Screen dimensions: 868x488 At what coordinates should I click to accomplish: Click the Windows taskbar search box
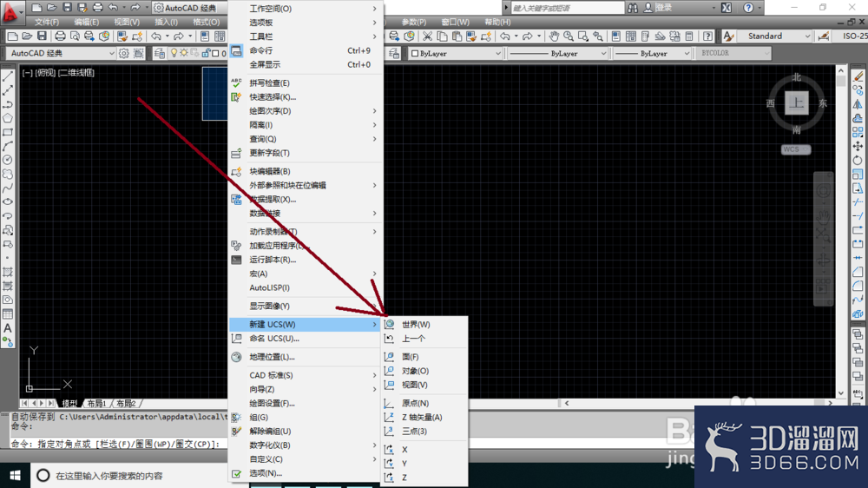click(x=138, y=475)
